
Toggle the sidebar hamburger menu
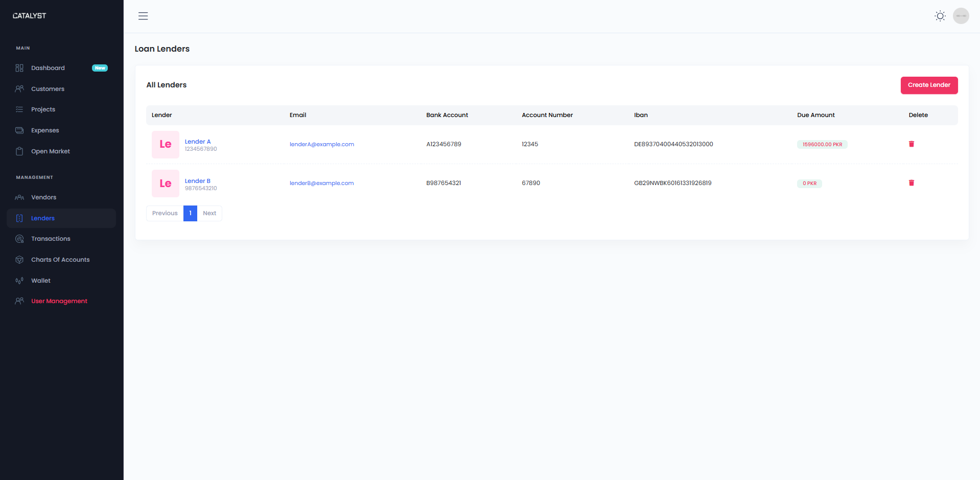point(143,16)
